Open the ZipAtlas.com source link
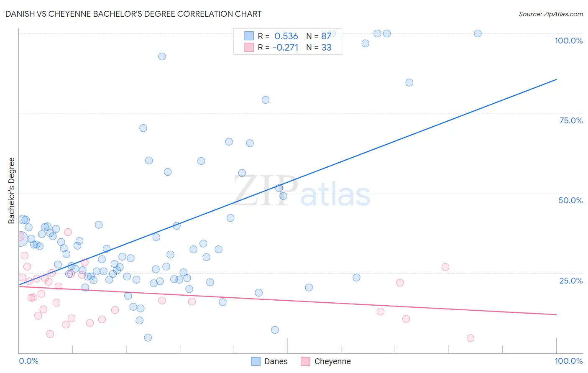The height and width of the screenshot is (373, 588). click(x=551, y=14)
